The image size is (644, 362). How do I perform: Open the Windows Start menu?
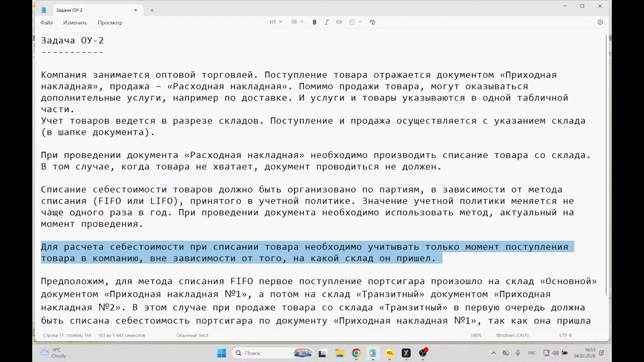point(221,353)
